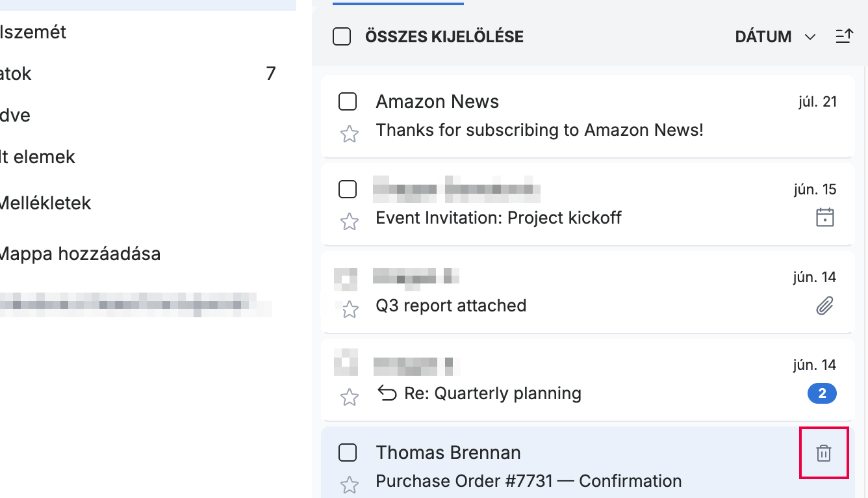Tick the Thomas Brennan email checkbox
Image resolution: width=868 pixels, height=498 pixels.
pyautogui.click(x=348, y=452)
